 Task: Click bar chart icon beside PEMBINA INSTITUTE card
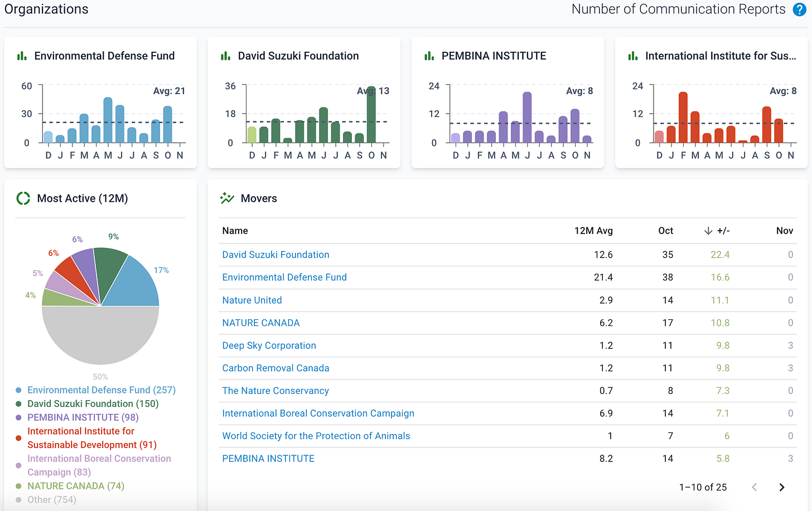click(429, 56)
